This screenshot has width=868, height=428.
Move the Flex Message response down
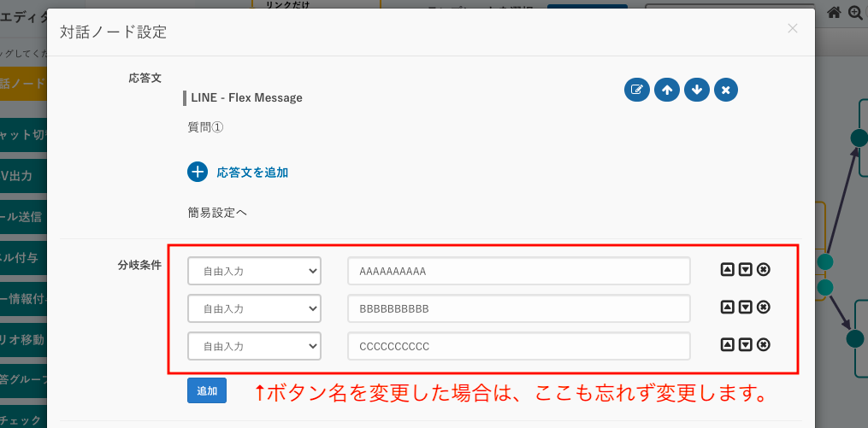(697, 90)
